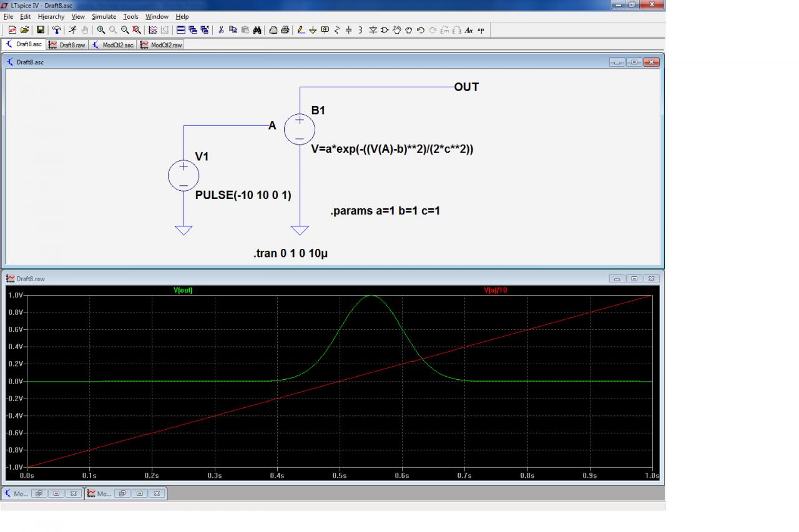Viewport: 799px width, 532px height.
Task: Select the Label Net tool
Action: (x=325, y=30)
